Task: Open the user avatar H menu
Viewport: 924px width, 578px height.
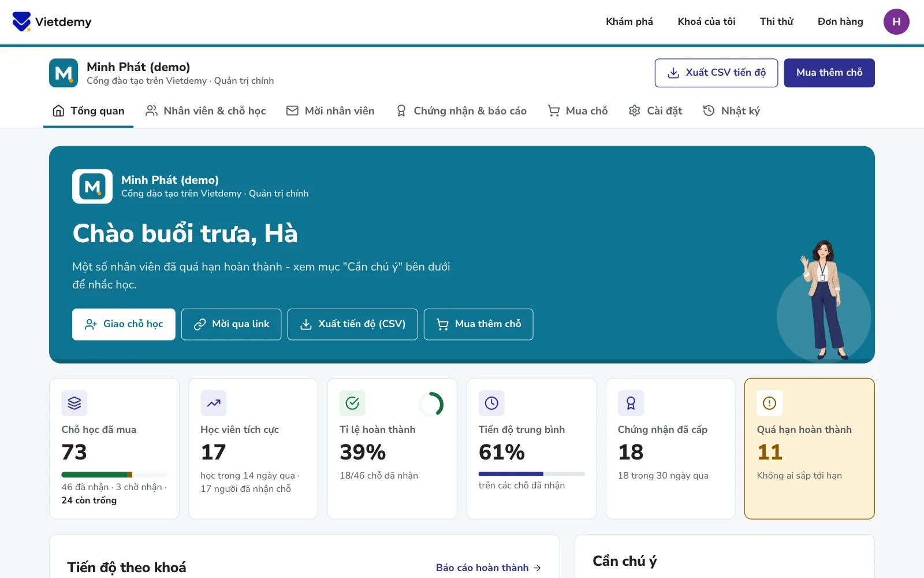Action: tap(896, 21)
